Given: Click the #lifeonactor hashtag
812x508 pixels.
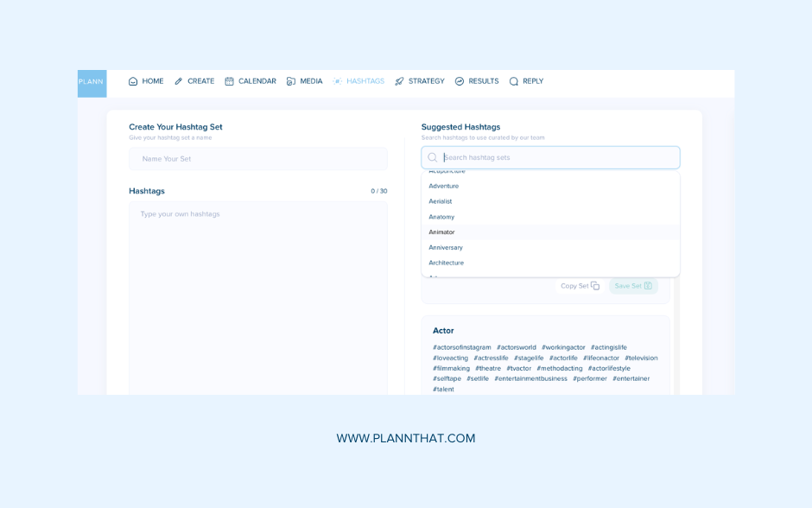Looking at the screenshot, I should pos(601,358).
